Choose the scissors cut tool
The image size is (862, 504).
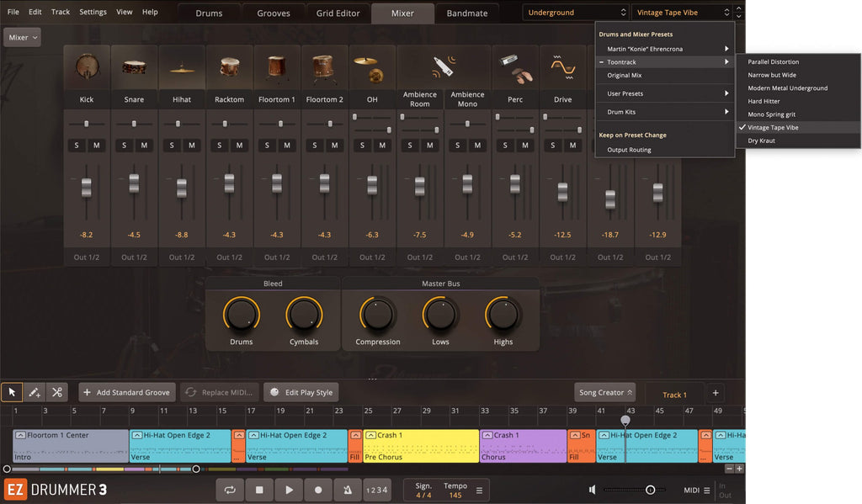click(56, 392)
